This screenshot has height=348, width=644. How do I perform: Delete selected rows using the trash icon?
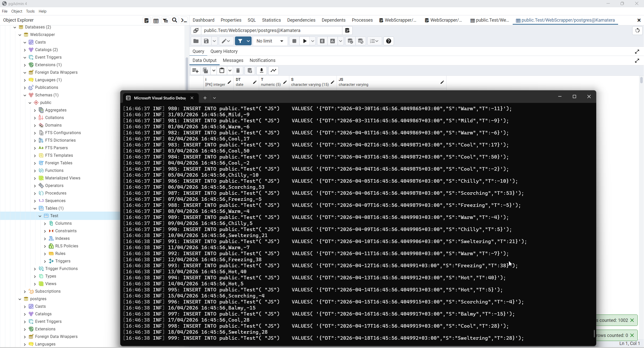238,70
